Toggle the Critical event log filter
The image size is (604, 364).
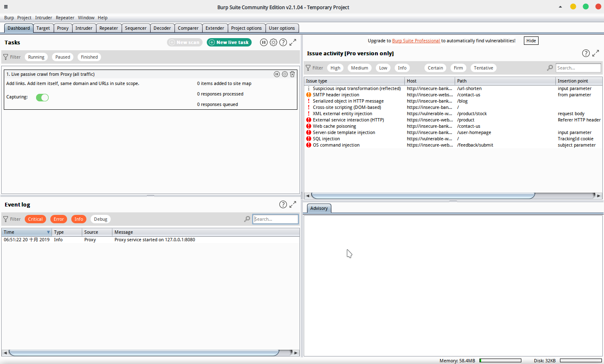(35, 219)
